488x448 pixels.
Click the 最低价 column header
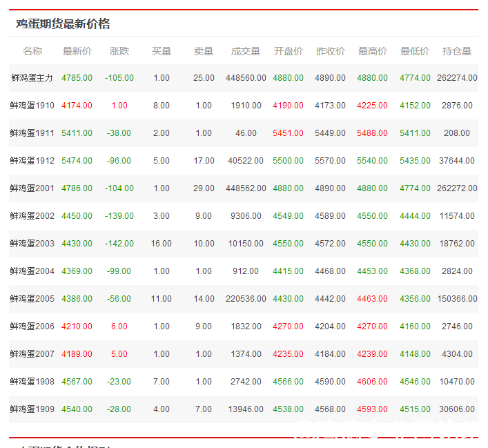coord(415,51)
